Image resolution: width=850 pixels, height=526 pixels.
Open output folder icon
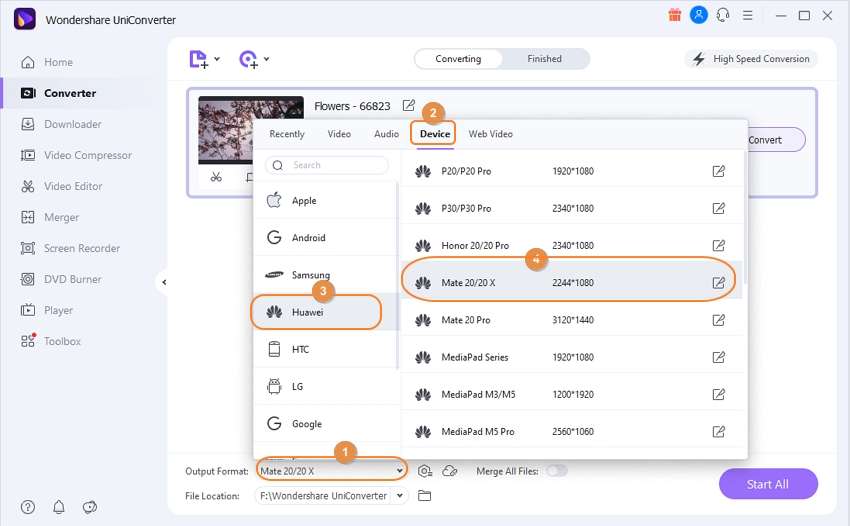[x=424, y=496]
